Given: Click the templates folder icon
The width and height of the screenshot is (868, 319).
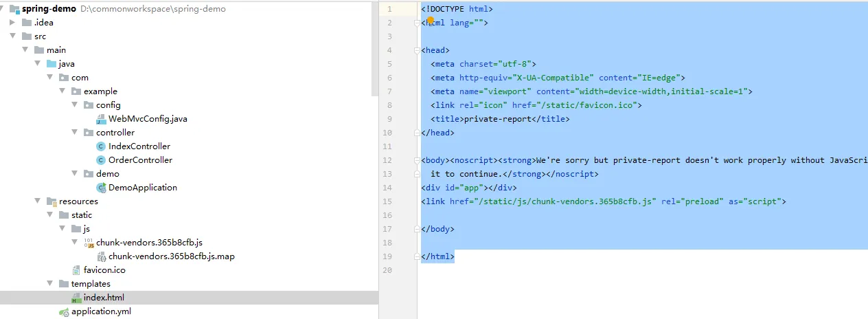Looking at the screenshot, I should click(64, 284).
